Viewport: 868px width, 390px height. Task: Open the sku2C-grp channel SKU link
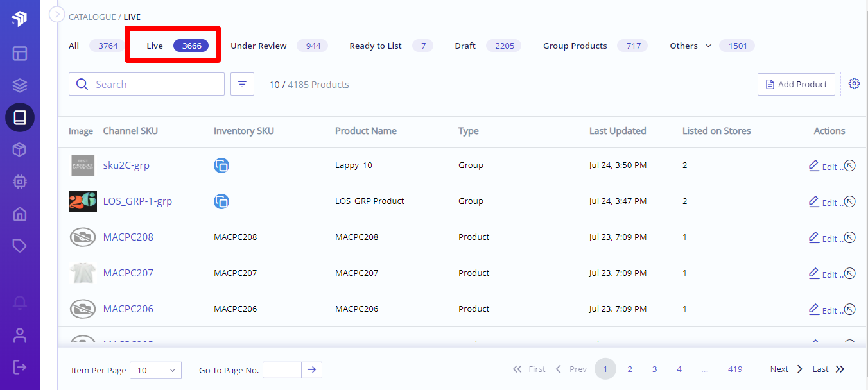(x=126, y=165)
